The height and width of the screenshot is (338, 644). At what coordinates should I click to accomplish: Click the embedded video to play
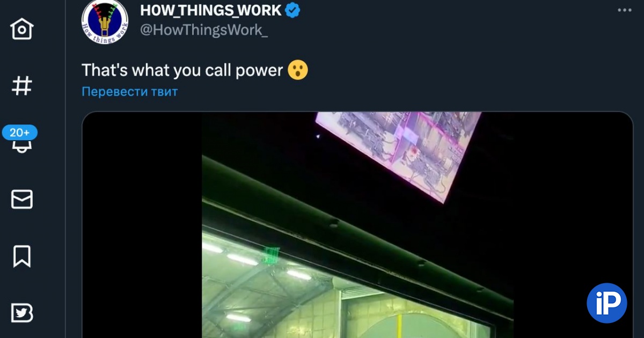pyautogui.click(x=357, y=225)
